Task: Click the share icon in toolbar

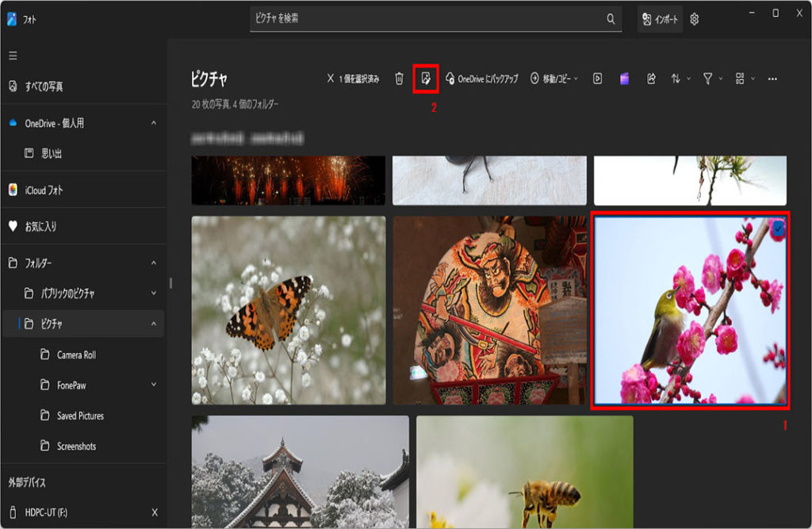Action: pyautogui.click(x=651, y=79)
